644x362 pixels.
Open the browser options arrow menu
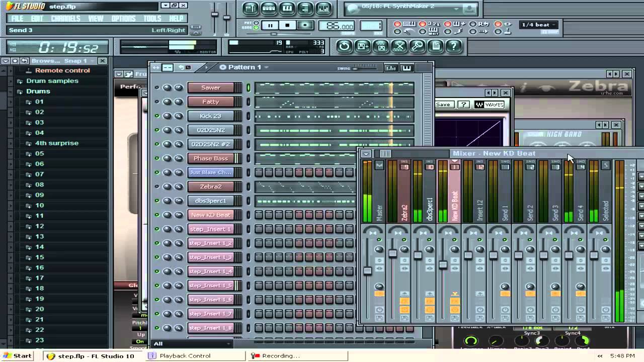(6, 61)
